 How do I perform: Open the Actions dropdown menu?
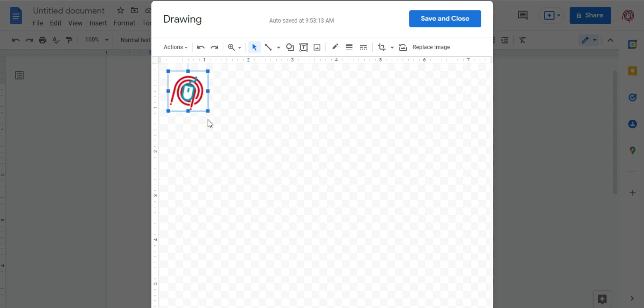[x=175, y=47]
